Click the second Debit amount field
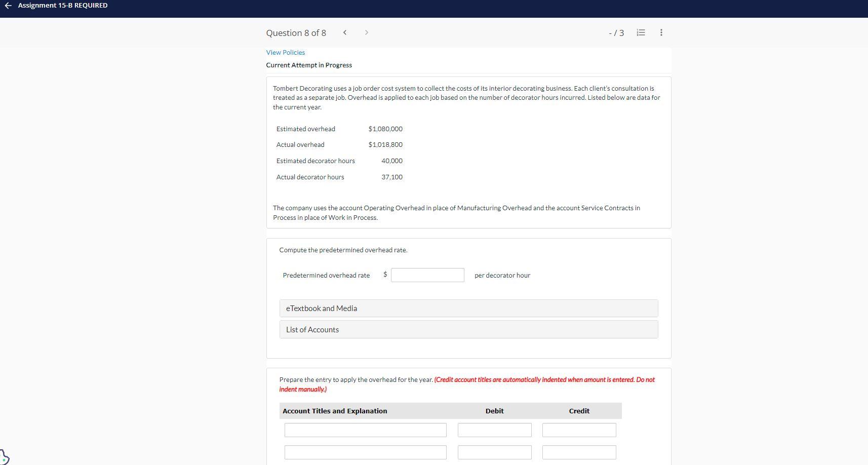The image size is (868, 465). click(x=494, y=452)
